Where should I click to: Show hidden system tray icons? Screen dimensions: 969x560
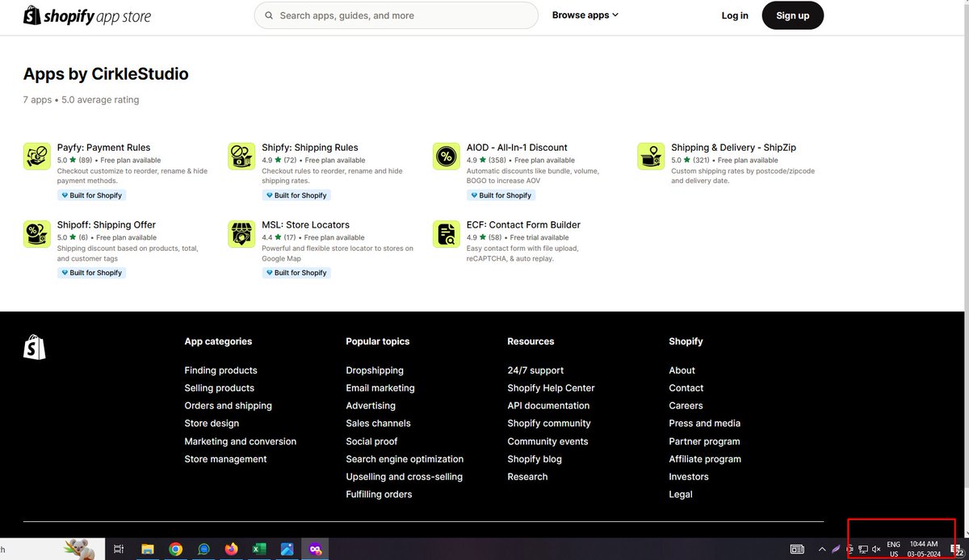click(x=822, y=550)
